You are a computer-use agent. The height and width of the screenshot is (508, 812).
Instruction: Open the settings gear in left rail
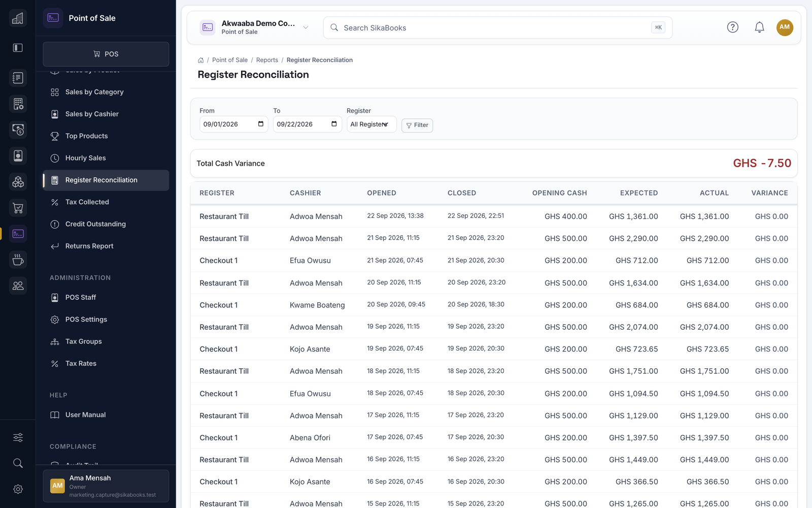18,489
